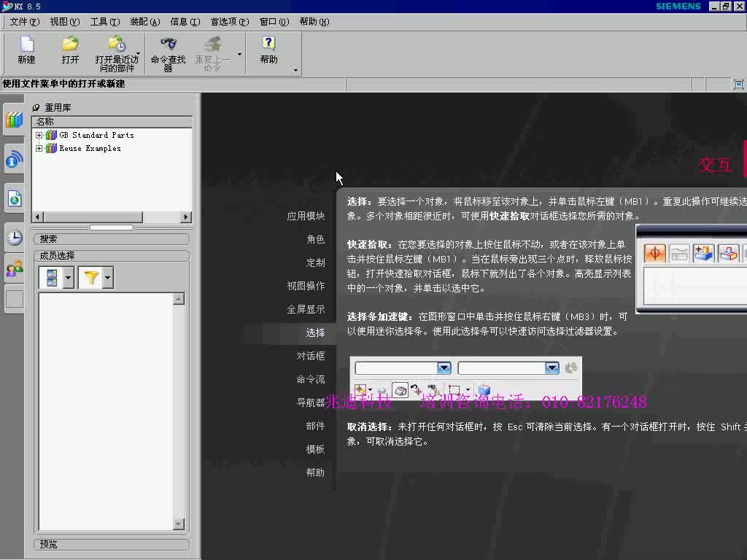Screen dimensions: 747x560
Task: Open the 工具(T) menu
Action: click(x=105, y=22)
